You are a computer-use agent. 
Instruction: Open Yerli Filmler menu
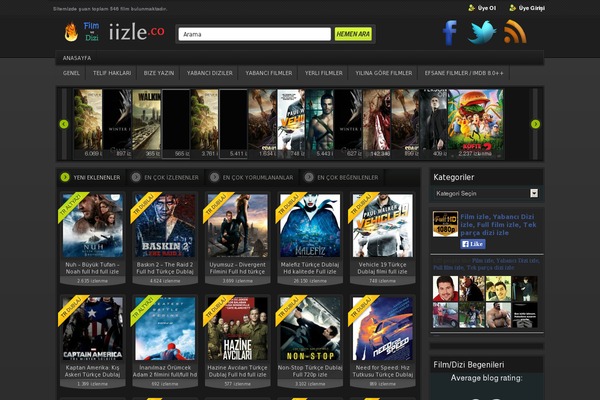(323, 73)
